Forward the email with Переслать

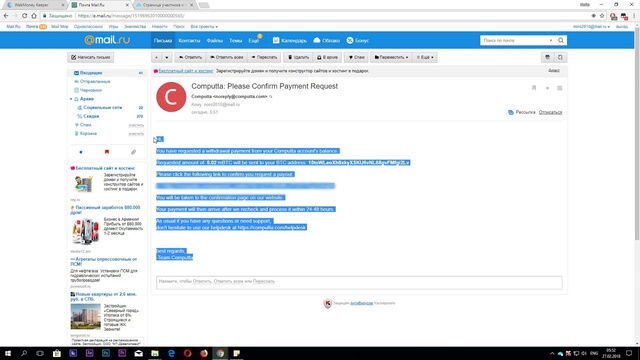264,57
